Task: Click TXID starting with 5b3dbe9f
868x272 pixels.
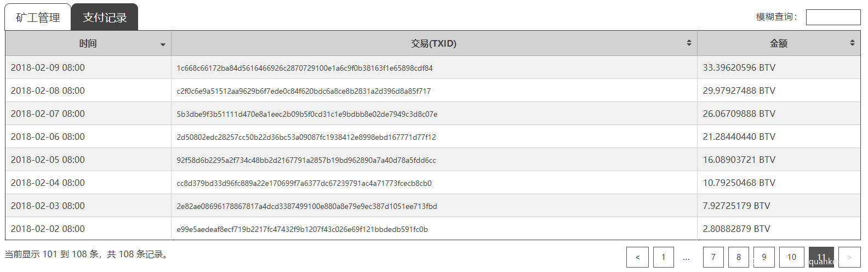Action: (x=307, y=114)
